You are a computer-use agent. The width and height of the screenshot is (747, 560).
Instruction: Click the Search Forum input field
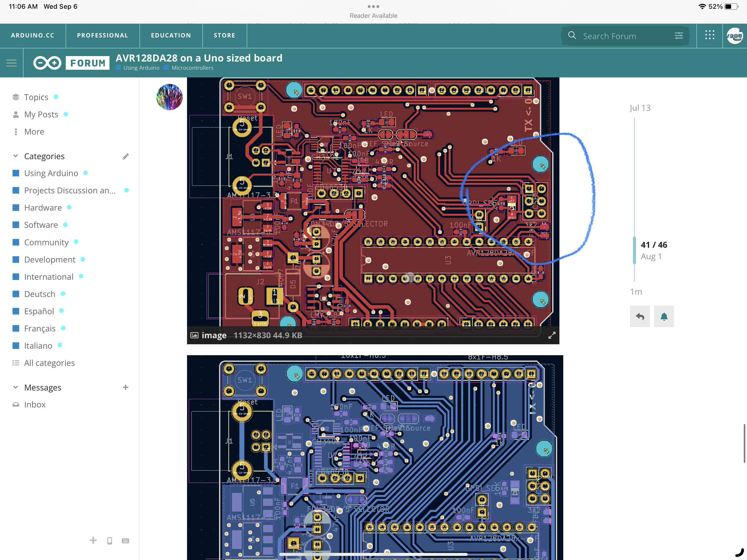tap(625, 36)
